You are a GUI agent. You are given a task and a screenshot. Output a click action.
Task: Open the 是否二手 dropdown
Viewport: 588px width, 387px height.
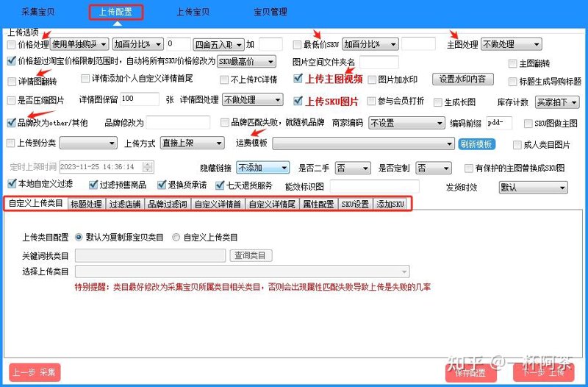(353, 168)
